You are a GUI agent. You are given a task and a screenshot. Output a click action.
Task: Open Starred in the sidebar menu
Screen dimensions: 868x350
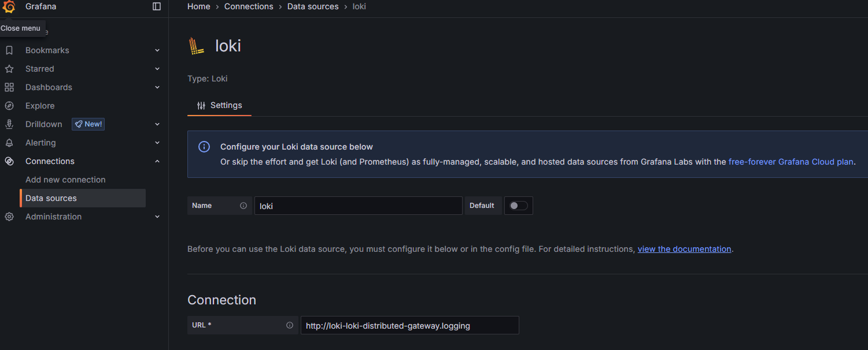coord(39,69)
